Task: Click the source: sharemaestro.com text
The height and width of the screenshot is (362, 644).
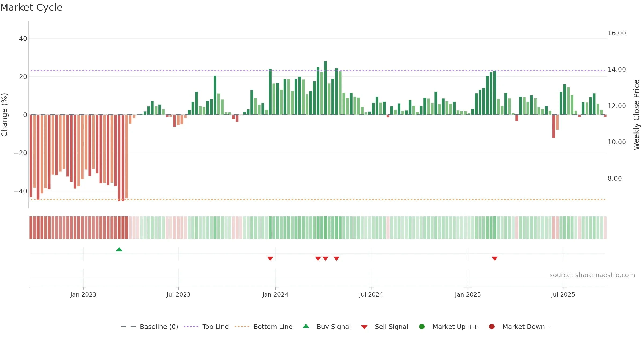Action: click(x=592, y=275)
